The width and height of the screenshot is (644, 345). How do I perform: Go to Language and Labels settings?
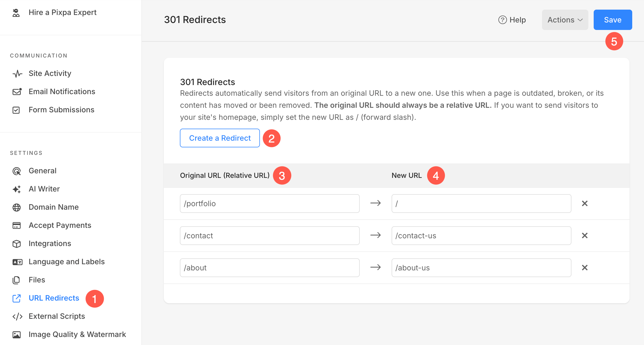click(66, 262)
